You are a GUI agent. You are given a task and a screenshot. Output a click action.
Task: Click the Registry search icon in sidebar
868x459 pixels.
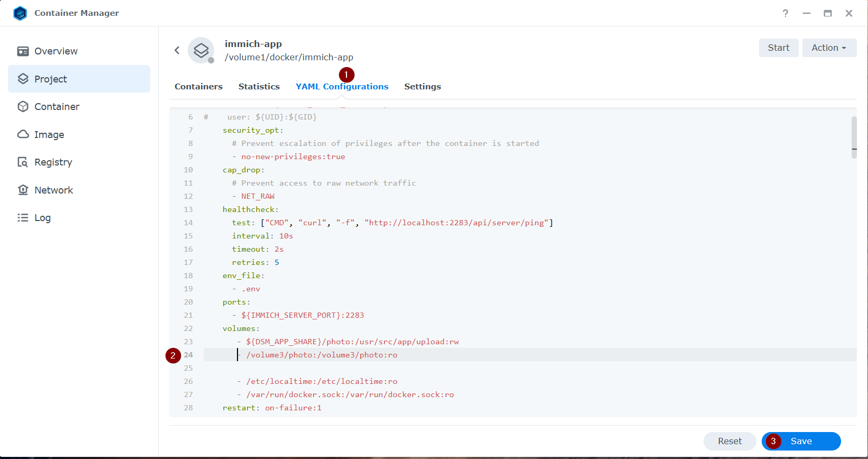tap(23, 162)
